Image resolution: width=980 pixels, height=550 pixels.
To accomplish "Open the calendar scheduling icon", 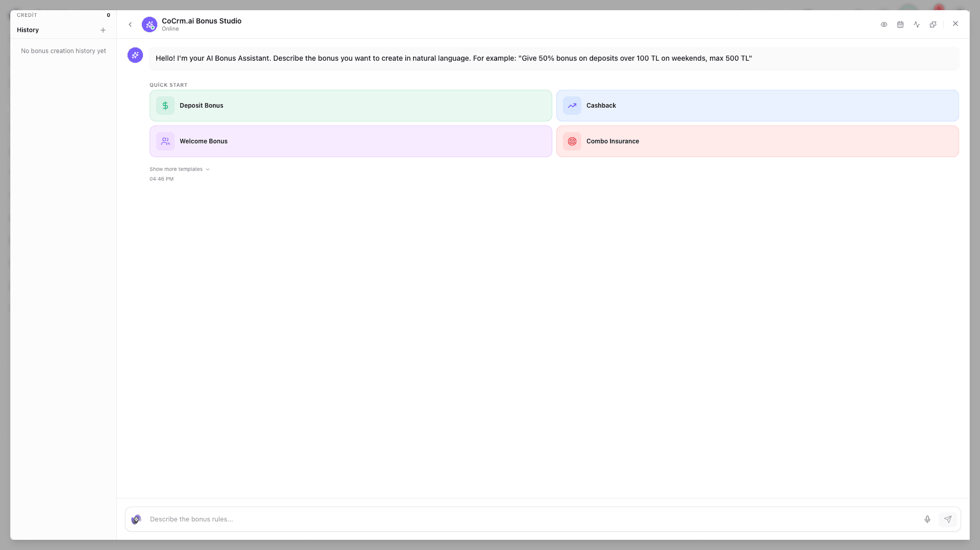I will click(x=900, y=24).
